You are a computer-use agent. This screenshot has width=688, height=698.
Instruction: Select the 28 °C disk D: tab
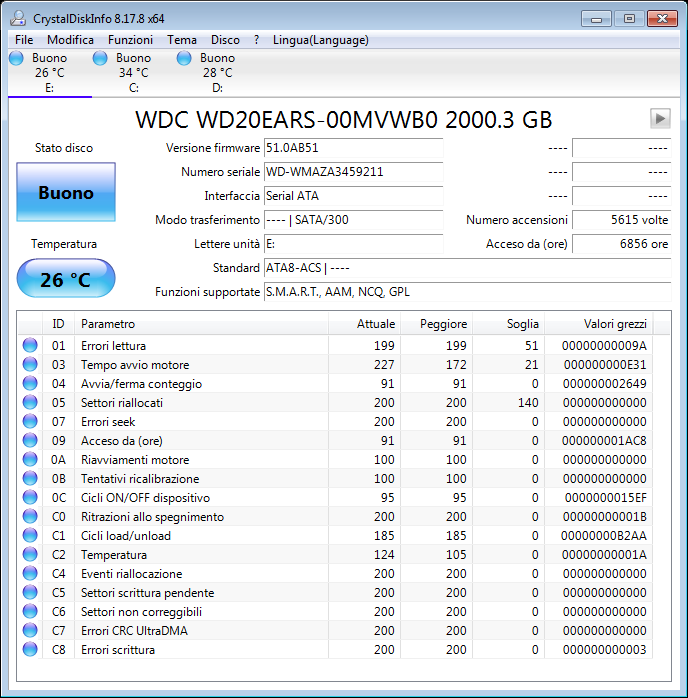(217, 73)
